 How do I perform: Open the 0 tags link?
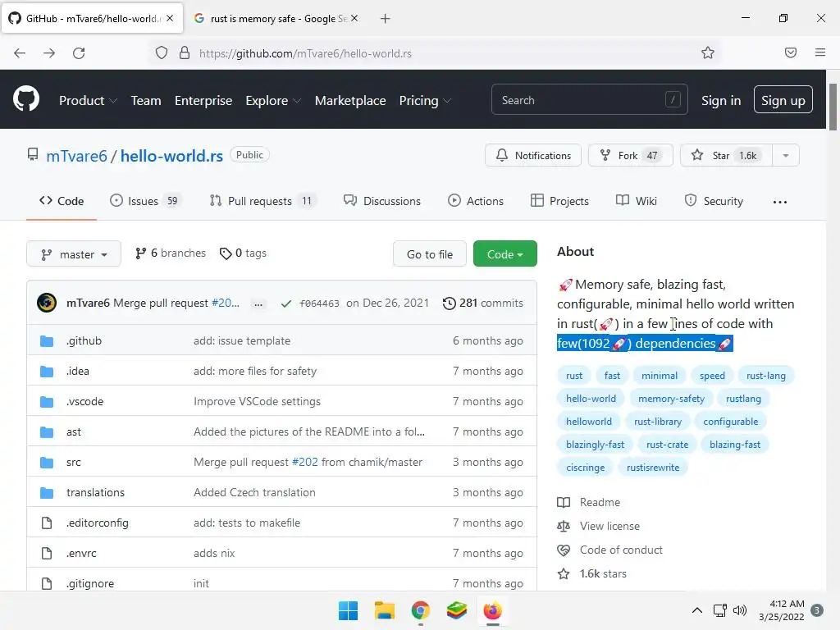coord(243,253)
